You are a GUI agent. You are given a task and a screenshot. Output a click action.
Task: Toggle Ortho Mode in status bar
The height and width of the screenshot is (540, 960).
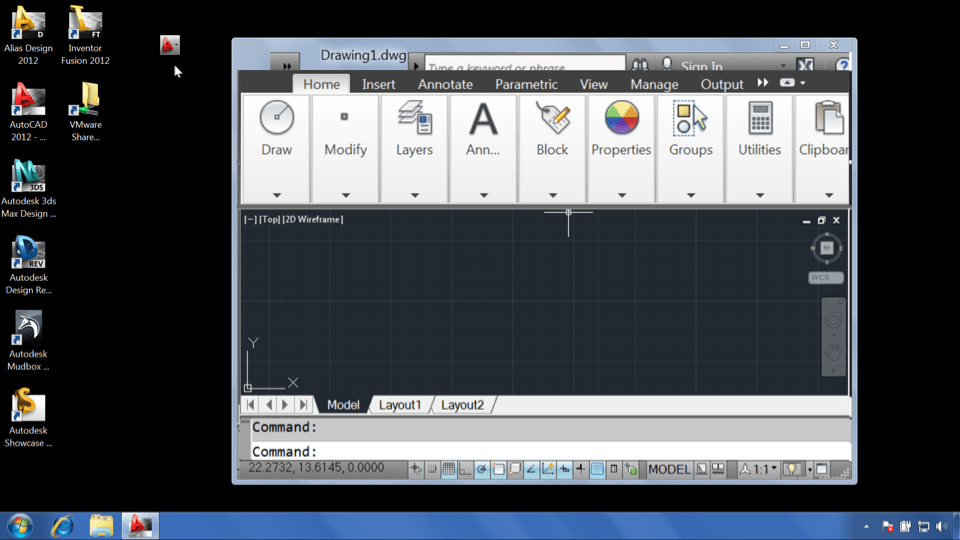465,470
